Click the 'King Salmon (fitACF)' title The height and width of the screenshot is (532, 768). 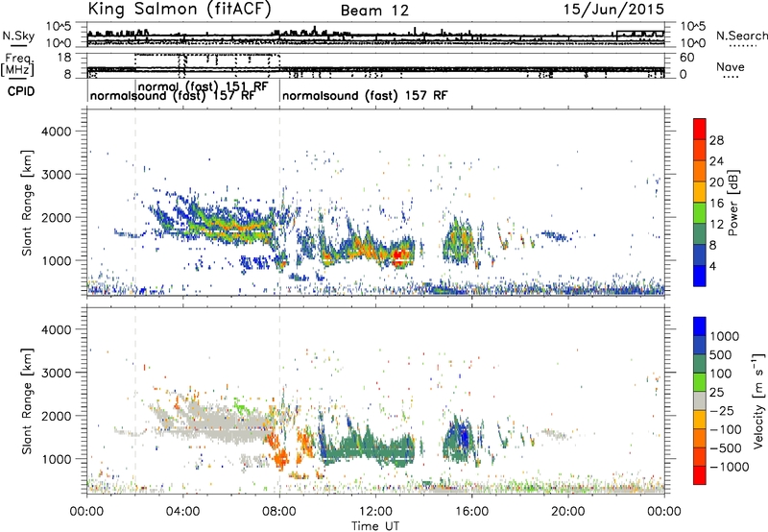[180, 9]
